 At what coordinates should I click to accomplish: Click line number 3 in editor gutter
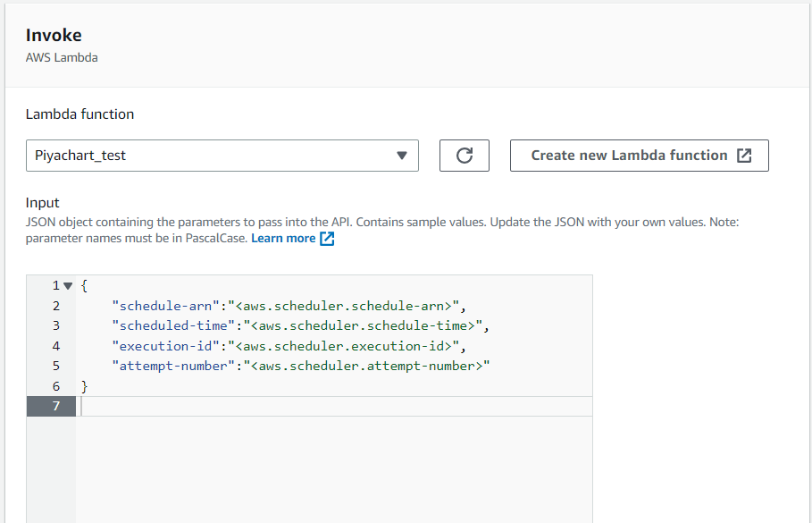pos(55,325)
